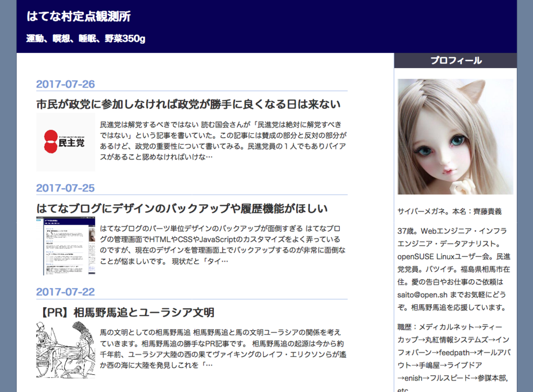This screenshot has width=533, height=392.
Task: Click the chariot drawing thumbnail for the 相馬野馬追 post
Action: click(x=66, y=349)
